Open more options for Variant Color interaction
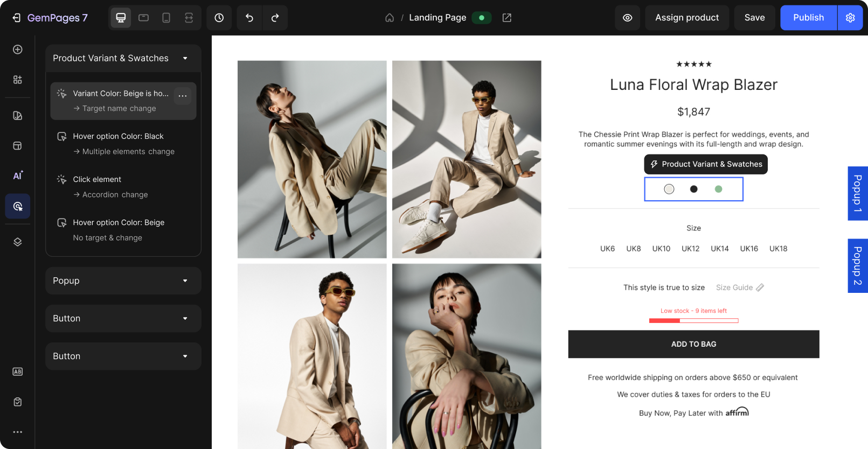This screenshot has height=449, width=868. (x=183, y=96)
